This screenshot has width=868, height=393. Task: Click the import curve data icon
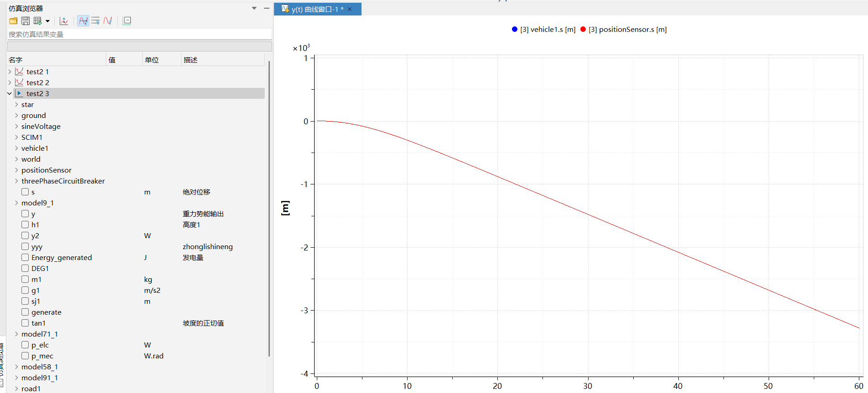[x=64, y=21]
